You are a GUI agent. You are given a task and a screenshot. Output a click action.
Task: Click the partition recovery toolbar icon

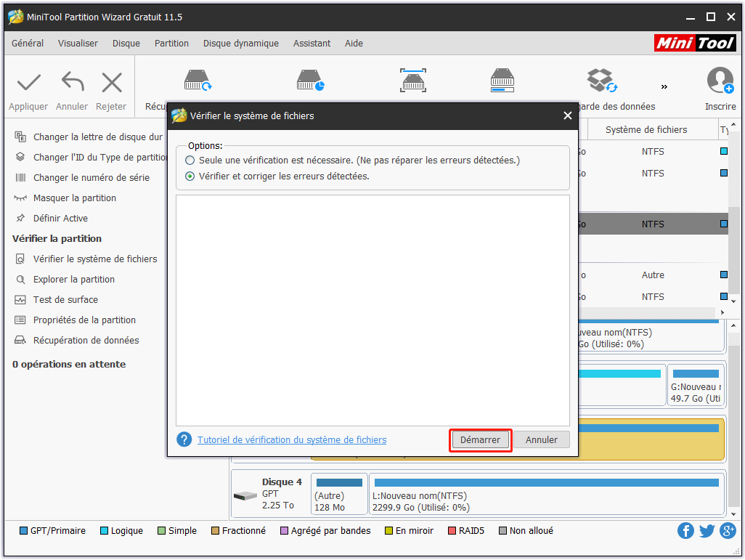click(x=310, y=80)
